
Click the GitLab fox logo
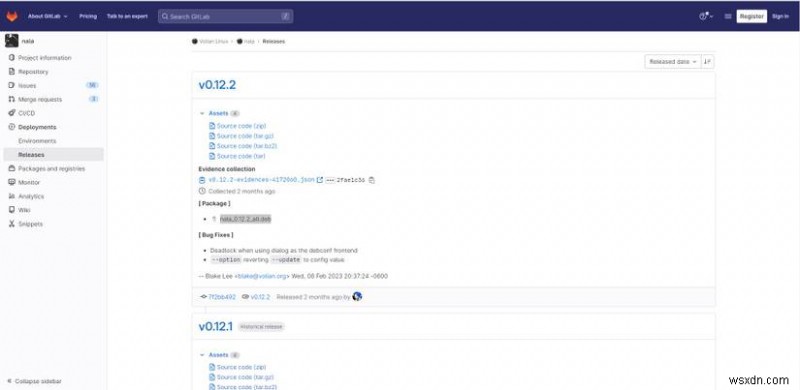tap(12, 16)
